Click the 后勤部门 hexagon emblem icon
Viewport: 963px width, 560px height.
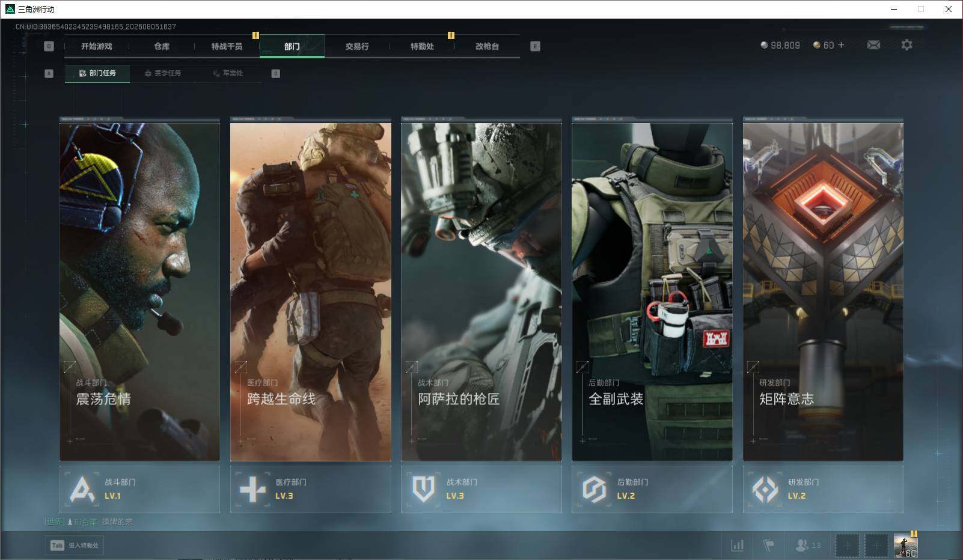click(x=594, y=489)
